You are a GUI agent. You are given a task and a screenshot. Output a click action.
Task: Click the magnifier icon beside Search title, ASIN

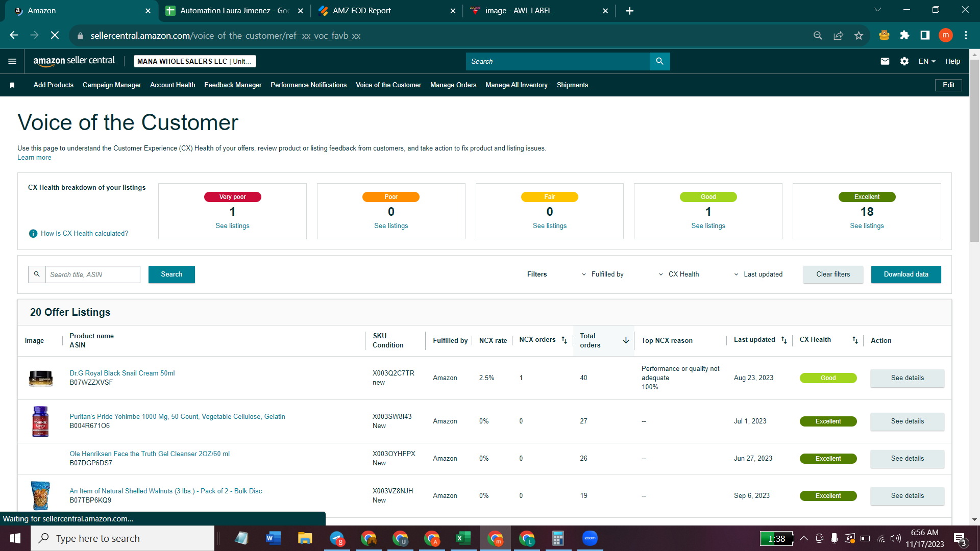tap(37, 274)
